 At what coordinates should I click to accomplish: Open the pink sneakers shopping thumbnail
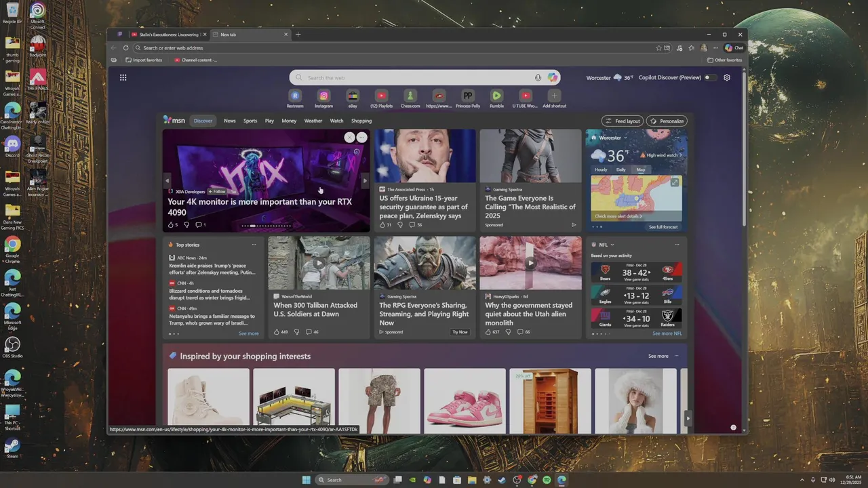tap(465, 401)
